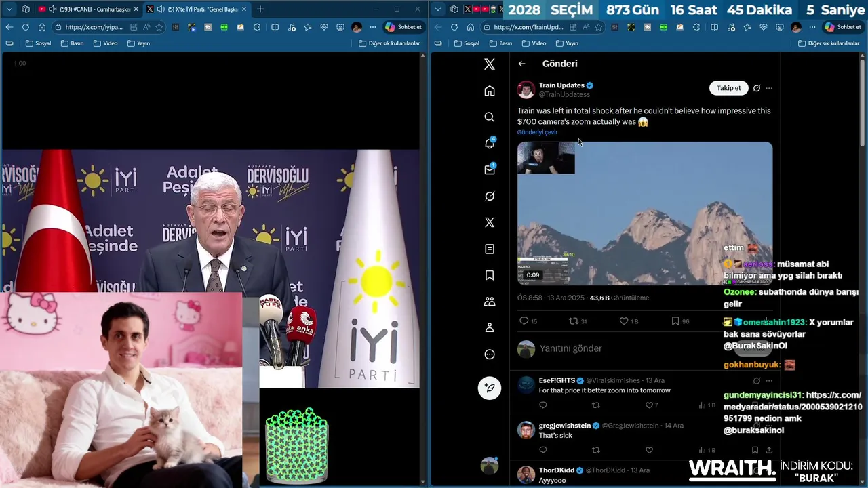Screen dimensions: 868x488
Task: Click the 43,6 B Görüntüleme view count
Action: coord(619,298)
